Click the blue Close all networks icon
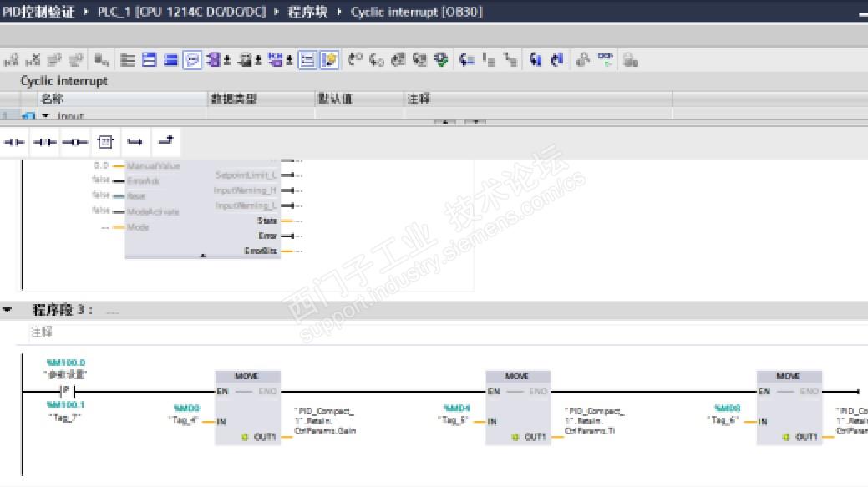This screenshot has width=868, height=487. point(170,60)
